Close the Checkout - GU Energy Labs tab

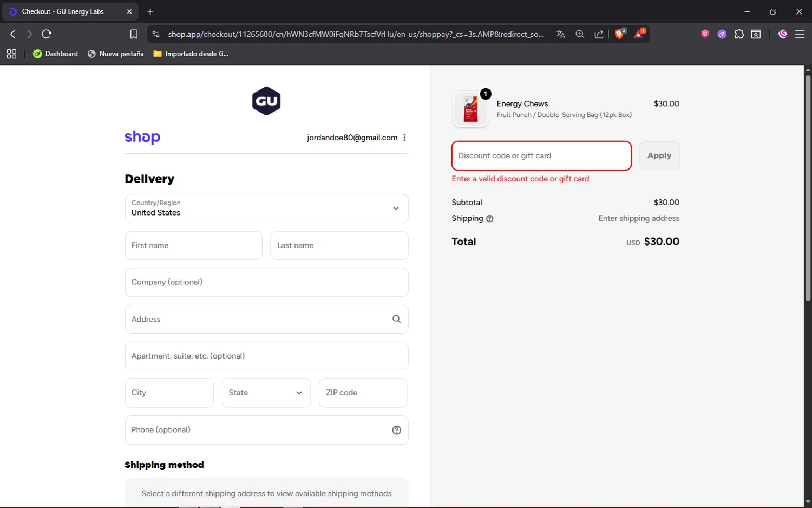tap(129, 11)
